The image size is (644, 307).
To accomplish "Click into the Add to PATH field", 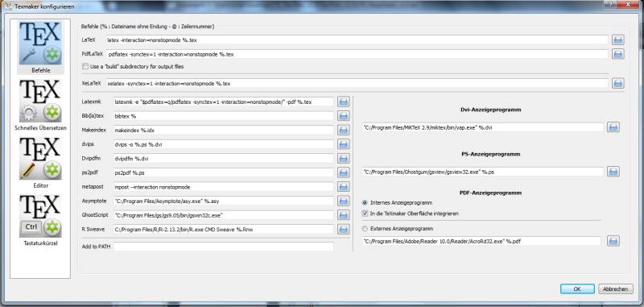I will click(224, 247).
